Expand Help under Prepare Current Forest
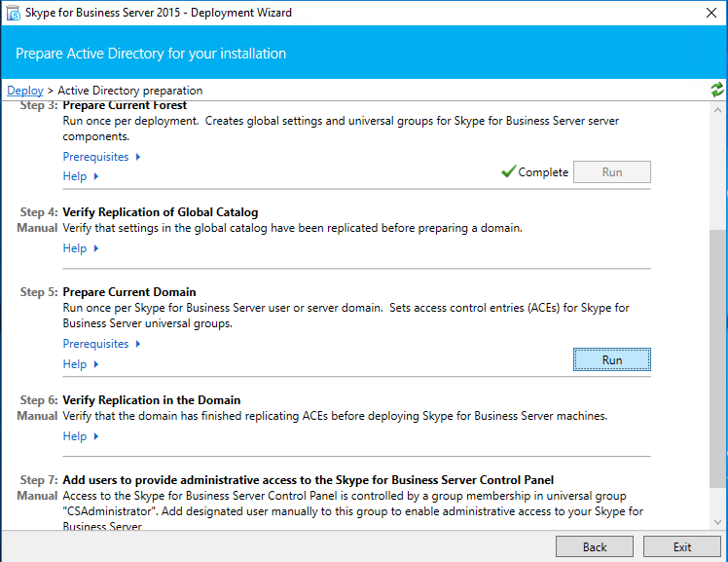This screenshot has width=728, height=562. [x=81, y=176]
